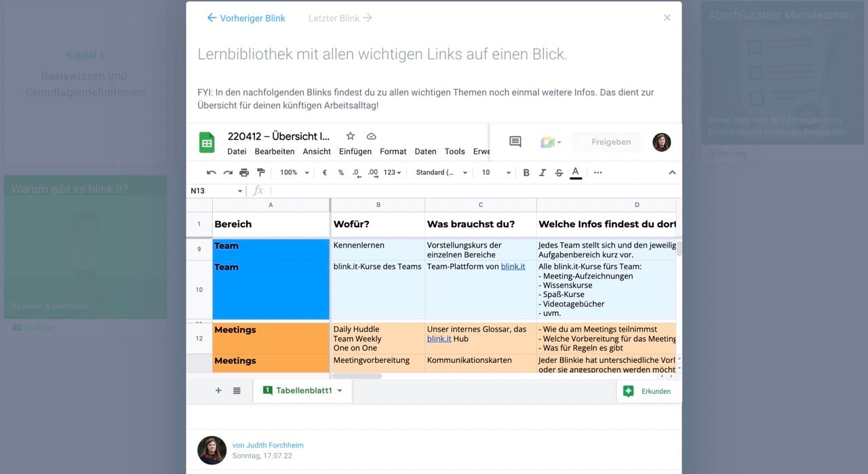Image resolution: width=868 pixels, height=474 pixels.
Task: Select column D header
Action: tap(606, 205)
